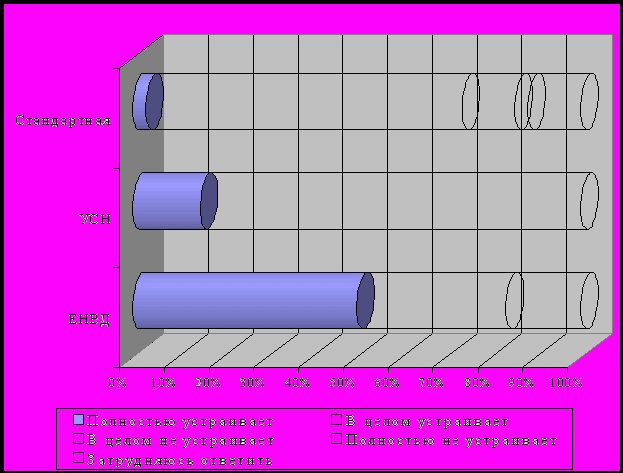
Task: Click the legend text 'Полностью не устраивает'
Action: click(x=451, y=440)
